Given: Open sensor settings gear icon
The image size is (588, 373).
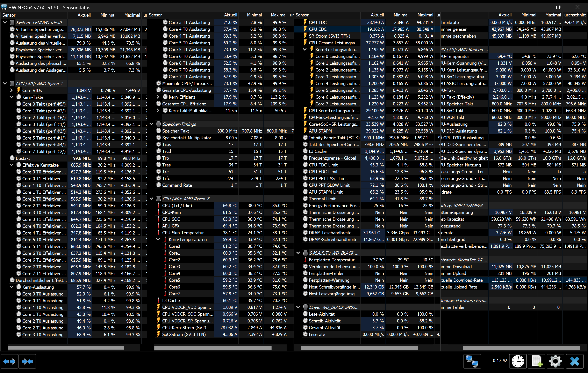Looking at the screenshot, I should coord(555,361).
